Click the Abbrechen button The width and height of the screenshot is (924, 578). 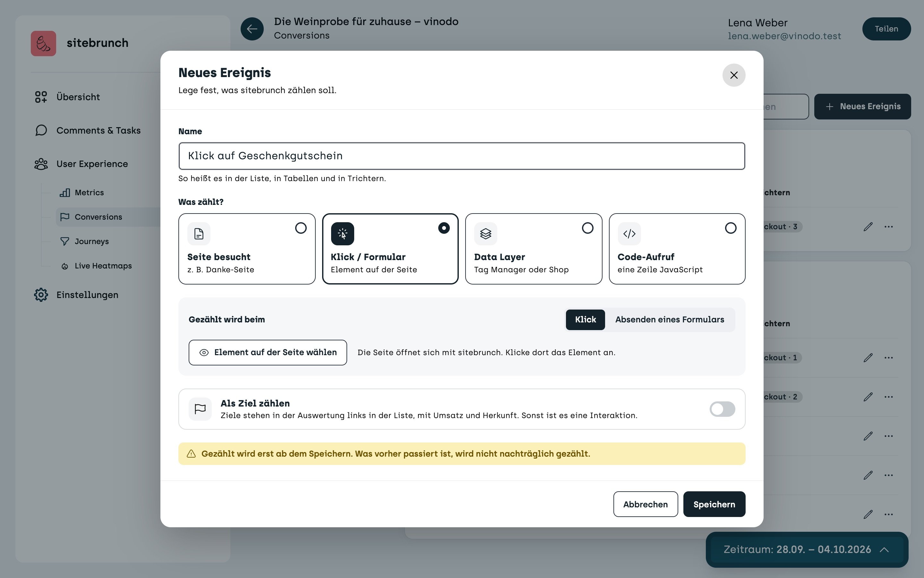[645, 504]
